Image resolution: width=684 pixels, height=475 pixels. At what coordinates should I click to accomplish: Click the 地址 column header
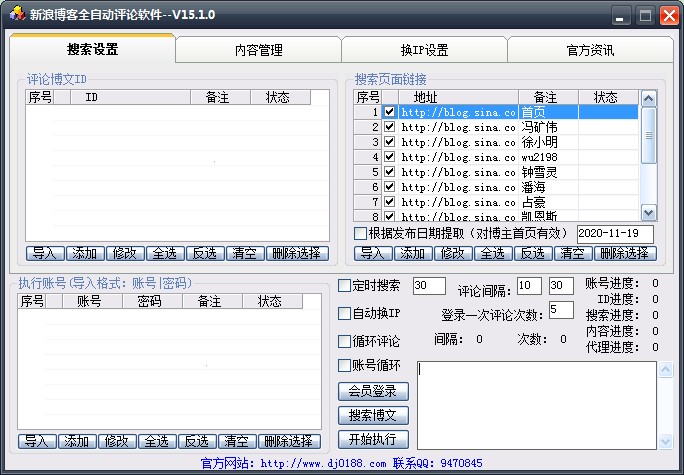tap(458, 97)
